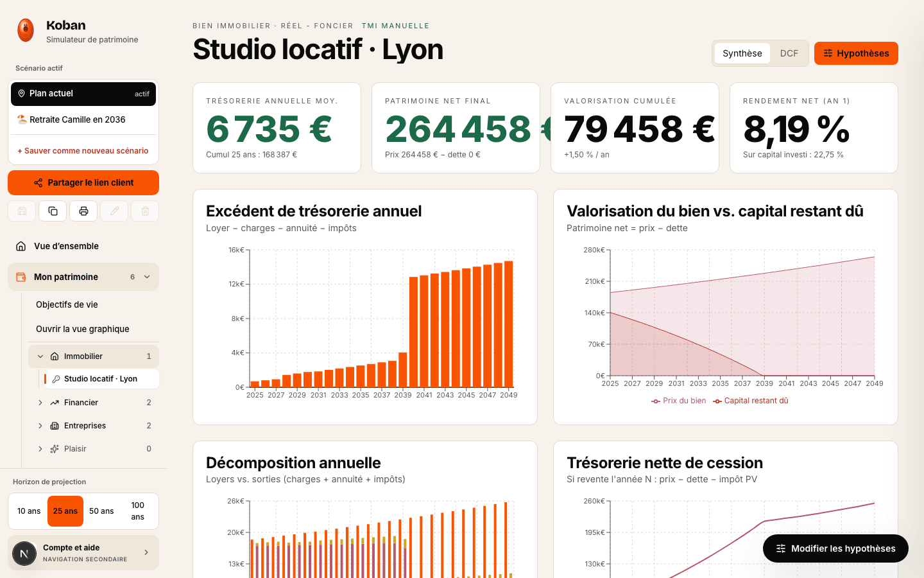924x578 pixels.
Task: Click 'Sur capital investi : 22,75 %' text
Action: (x=793, y=155)
